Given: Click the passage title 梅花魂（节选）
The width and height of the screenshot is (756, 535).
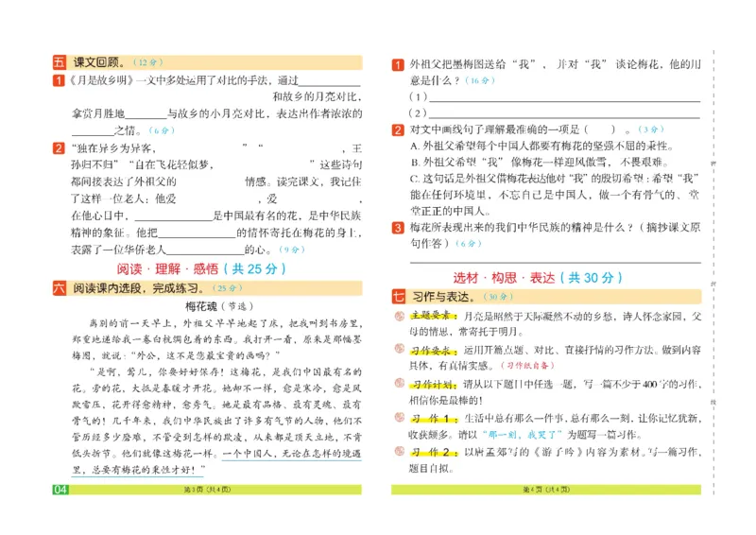Looking at the screenshot, I should 219,306.
